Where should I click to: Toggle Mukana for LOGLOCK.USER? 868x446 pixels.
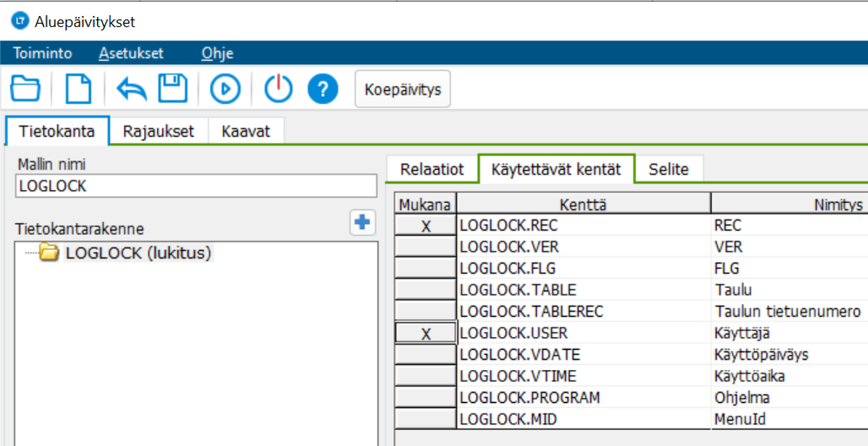pos(425,333)
